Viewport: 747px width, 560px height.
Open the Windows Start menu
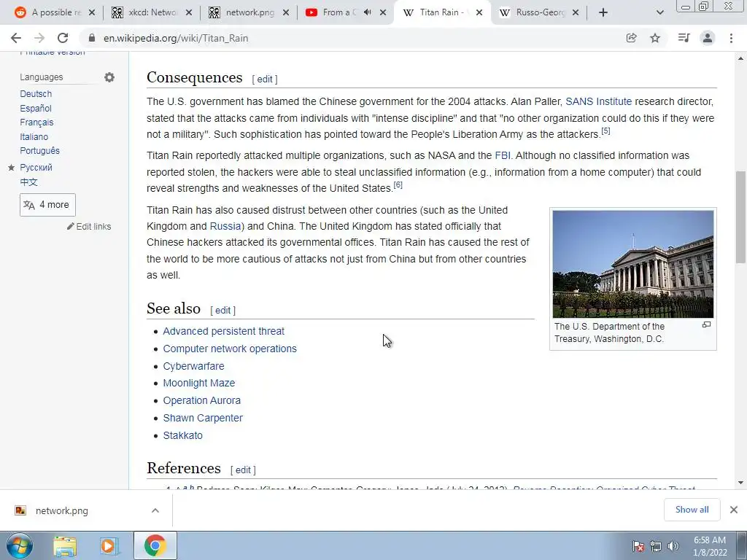pos(19,545)
